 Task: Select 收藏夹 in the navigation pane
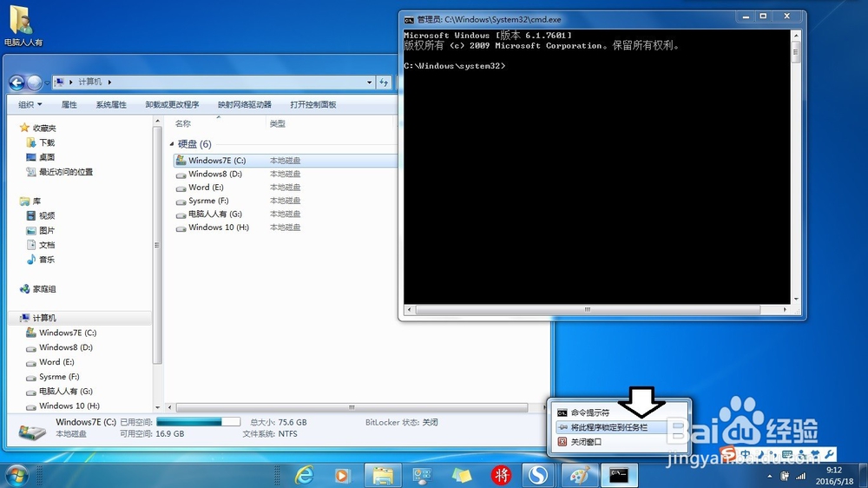click(x=38, y=128)
